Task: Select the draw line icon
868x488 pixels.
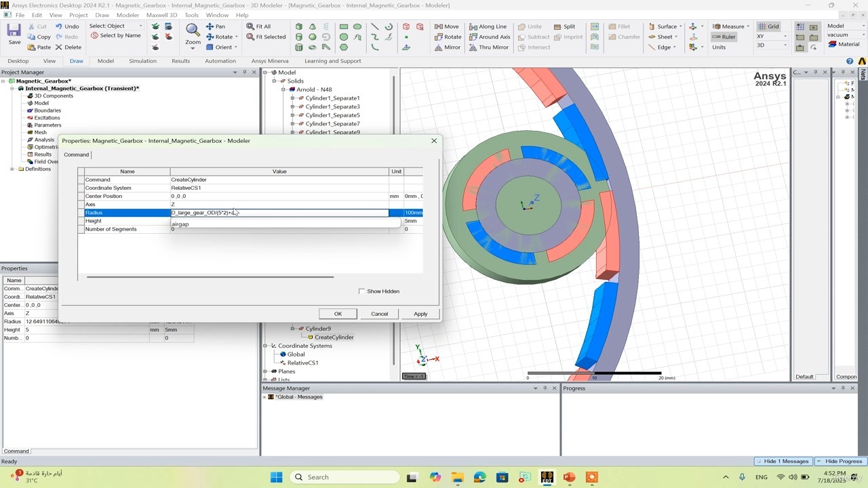Action: click(x=375, y=26)
